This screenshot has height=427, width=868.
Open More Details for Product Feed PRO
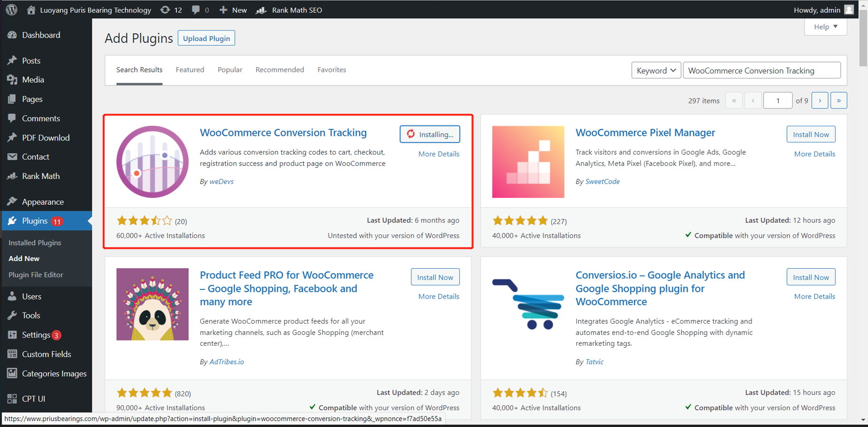click(439, 296)
